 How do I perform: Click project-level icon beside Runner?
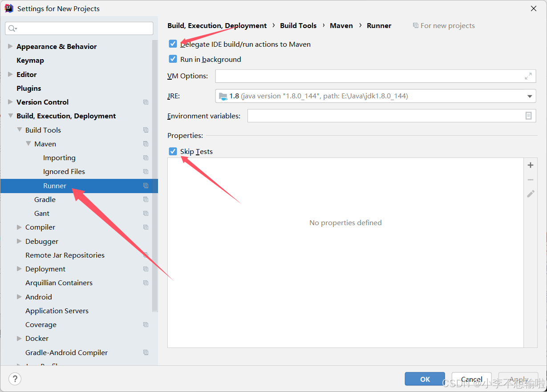[146, 186]
